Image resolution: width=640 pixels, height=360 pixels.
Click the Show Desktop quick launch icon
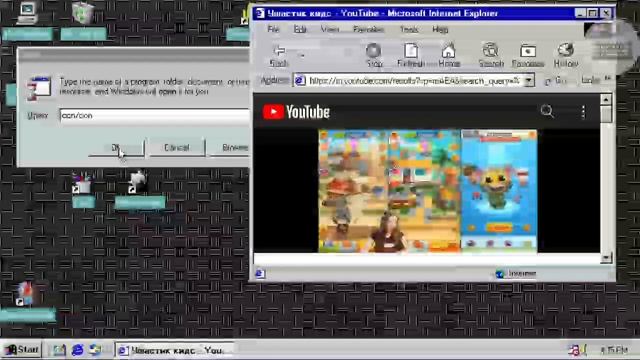tap(59, 350)
